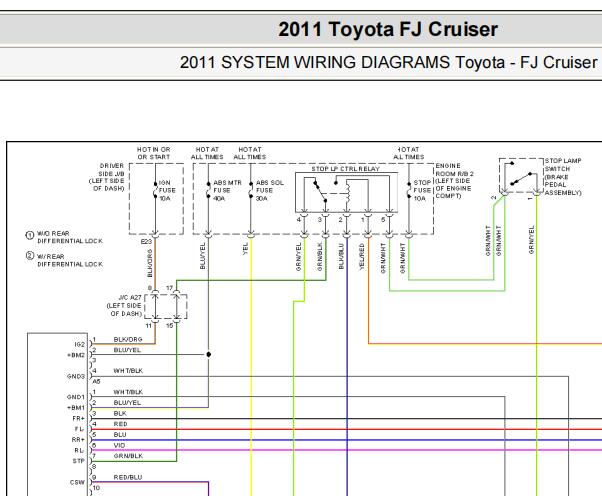Select the 'FL-' terminal label
The image size is (602, 496).
pyautogui.click(x=79, y=429)
